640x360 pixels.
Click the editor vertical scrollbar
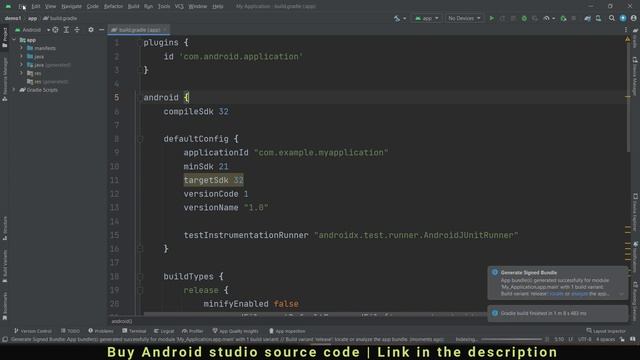click(628, 98)
